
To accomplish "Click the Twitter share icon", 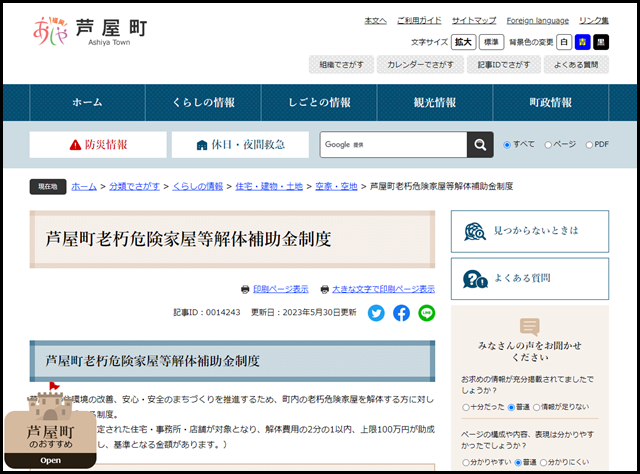I will tap(376, 312).
